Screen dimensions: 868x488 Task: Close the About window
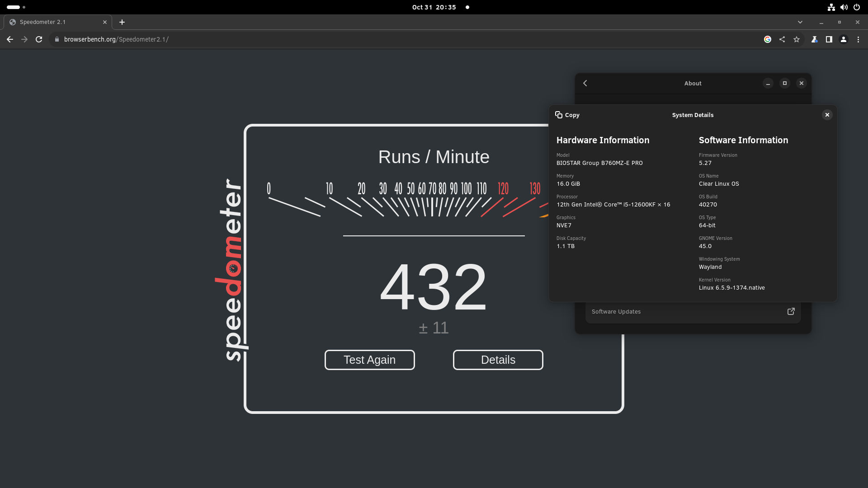[802, 83]
